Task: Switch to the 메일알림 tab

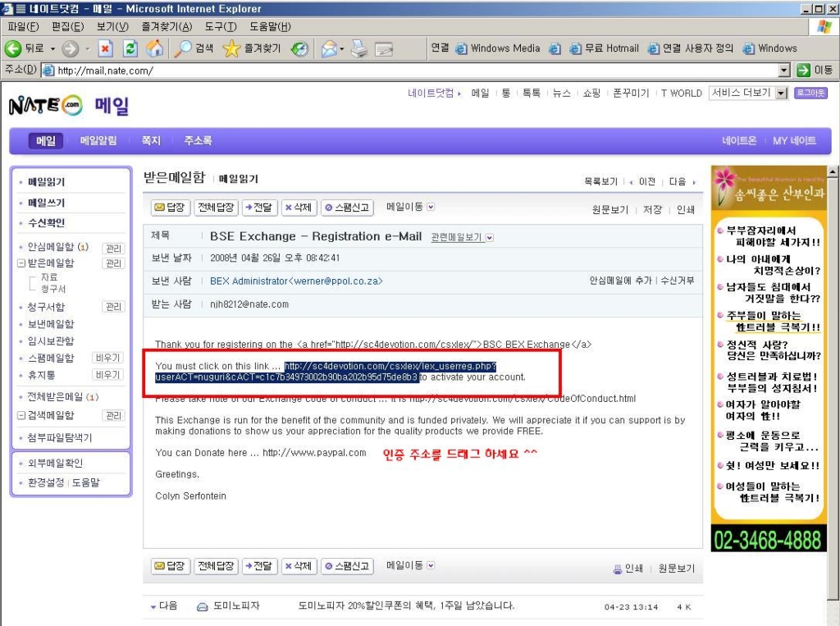Action: coord(98,140)
